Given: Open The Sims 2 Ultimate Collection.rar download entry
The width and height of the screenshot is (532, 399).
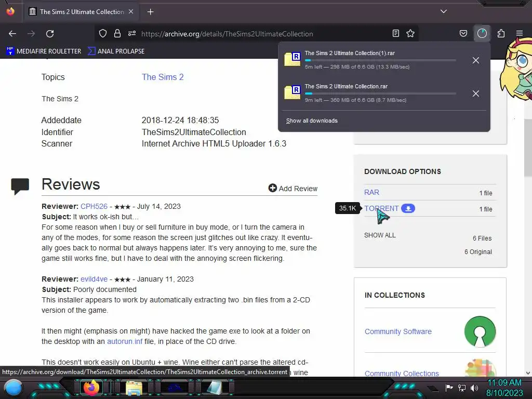Looking at the screenshot, I should coord(373,94).
